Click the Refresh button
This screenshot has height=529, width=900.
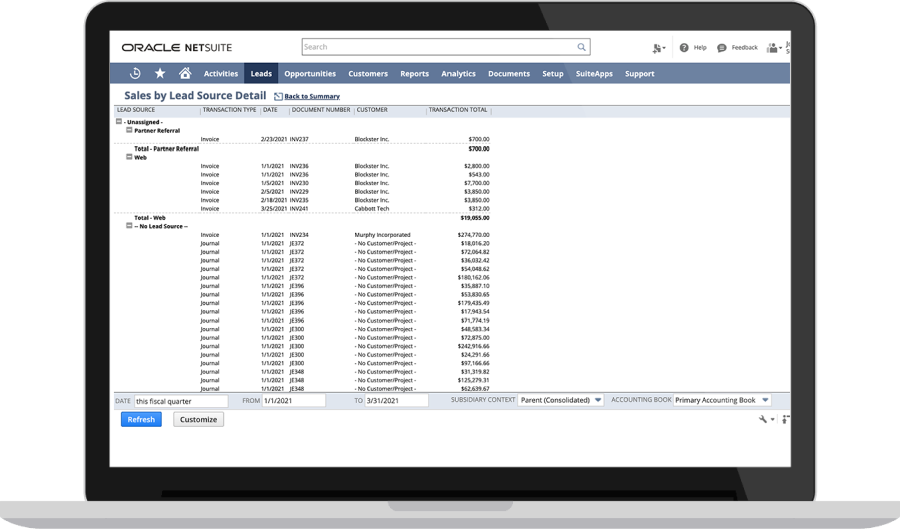click(141, 419)
